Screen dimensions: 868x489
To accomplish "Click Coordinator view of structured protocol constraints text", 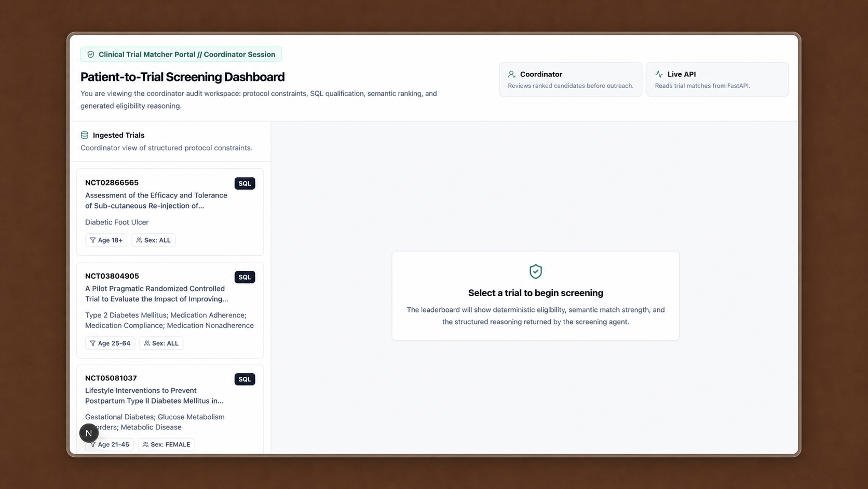I will tap(166, 148).
